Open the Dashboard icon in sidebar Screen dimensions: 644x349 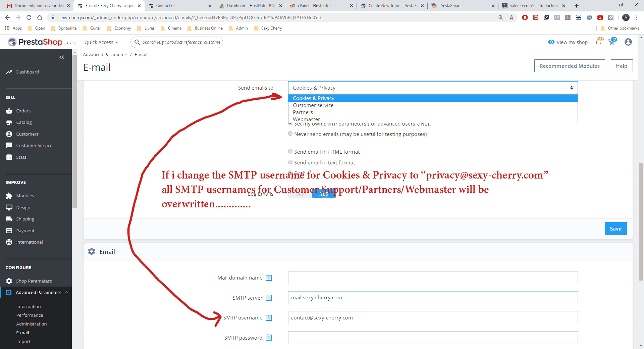point(9,72)
